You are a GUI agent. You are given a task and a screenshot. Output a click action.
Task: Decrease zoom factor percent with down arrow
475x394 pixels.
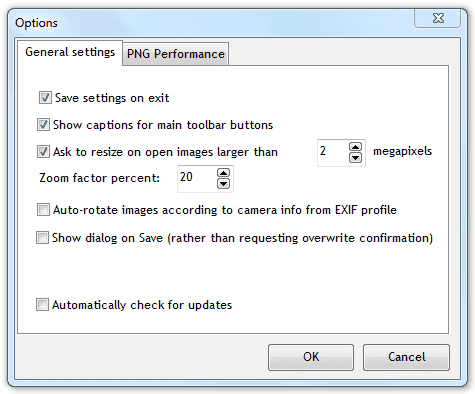click(x=223, y=184)
